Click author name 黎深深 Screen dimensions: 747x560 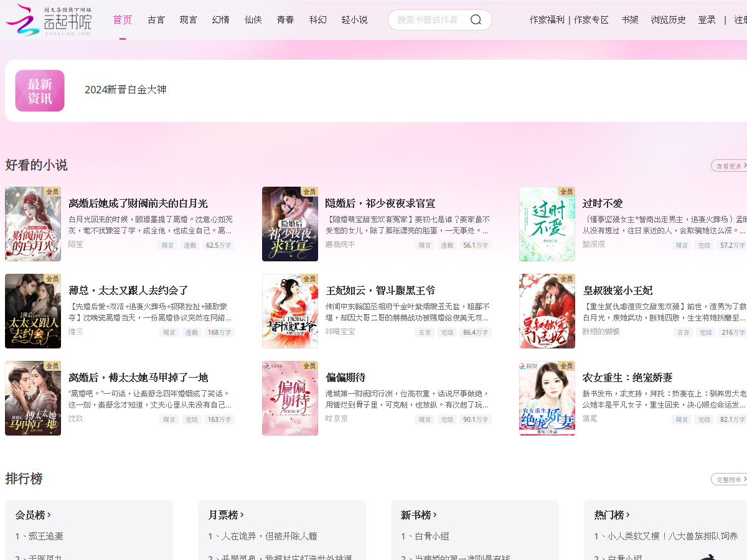pyautogui.click(x=594, y=245)
